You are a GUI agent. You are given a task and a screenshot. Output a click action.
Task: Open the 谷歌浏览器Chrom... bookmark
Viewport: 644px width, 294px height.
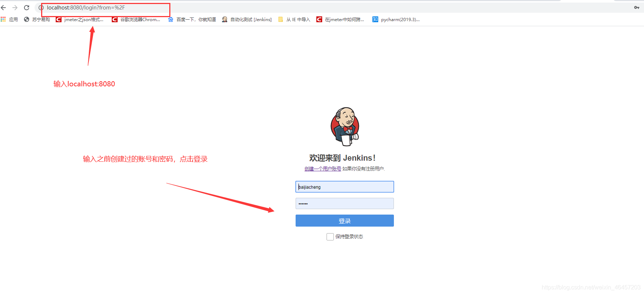point(136,19)
